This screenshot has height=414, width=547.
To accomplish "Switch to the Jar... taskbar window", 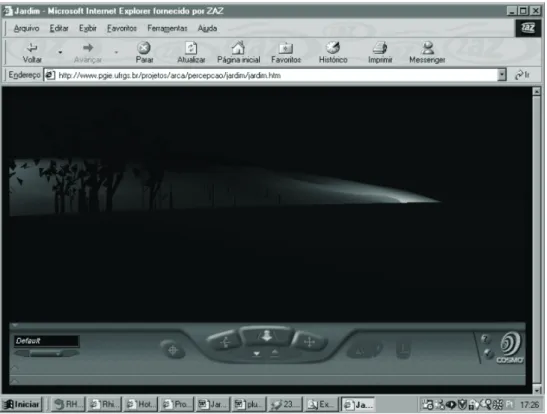I will (212, 405).
